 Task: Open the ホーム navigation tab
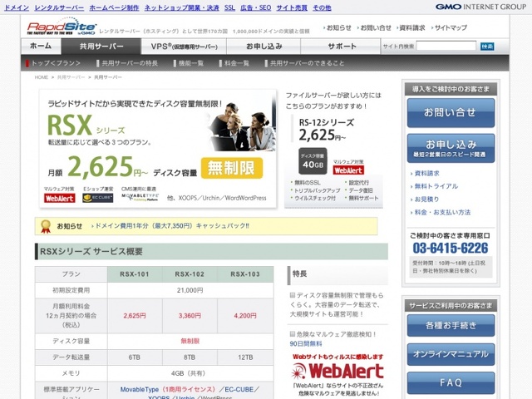pos(41,46)
